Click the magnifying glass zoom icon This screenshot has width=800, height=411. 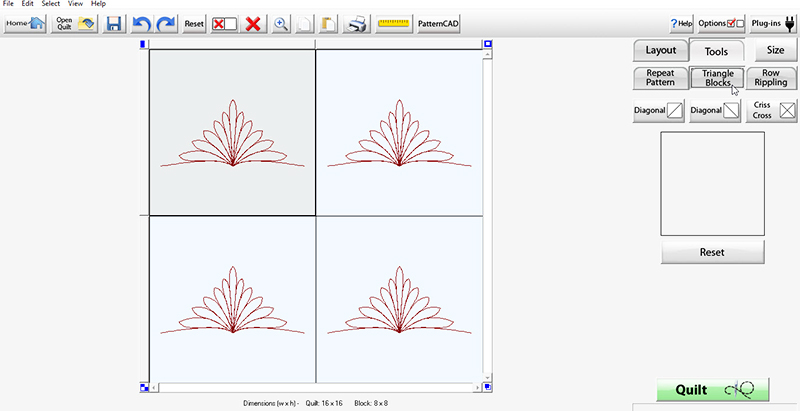tap(281, 23)
